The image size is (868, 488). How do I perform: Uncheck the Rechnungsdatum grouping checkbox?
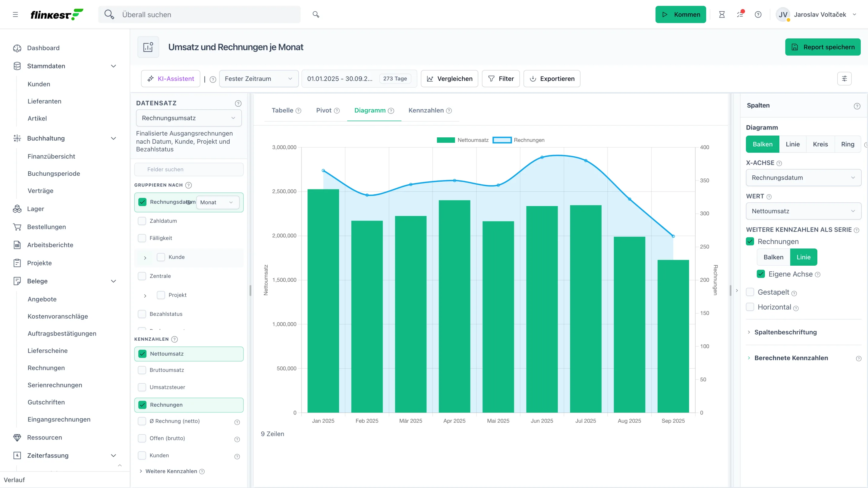142,202
